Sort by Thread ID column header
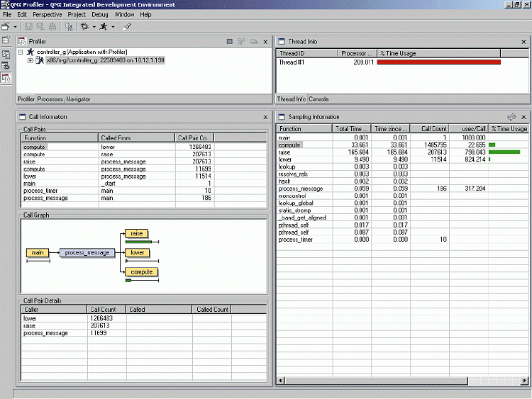Screen dimensions: 532x399 click(307, 53)
